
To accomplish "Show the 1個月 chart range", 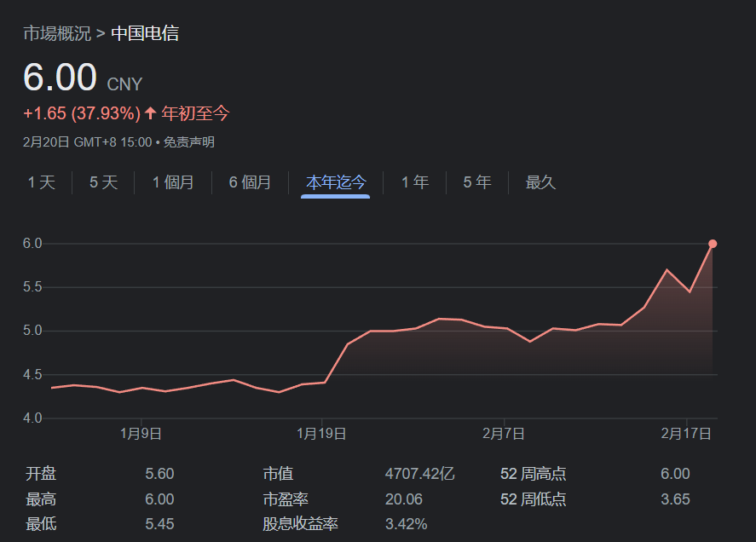I will pyautogui.click(x=173, y=182).
